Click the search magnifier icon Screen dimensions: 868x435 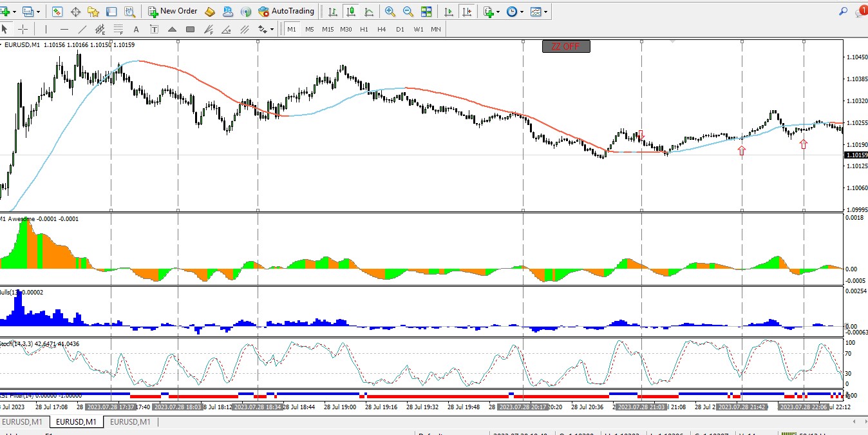click(x=843, y=11)
